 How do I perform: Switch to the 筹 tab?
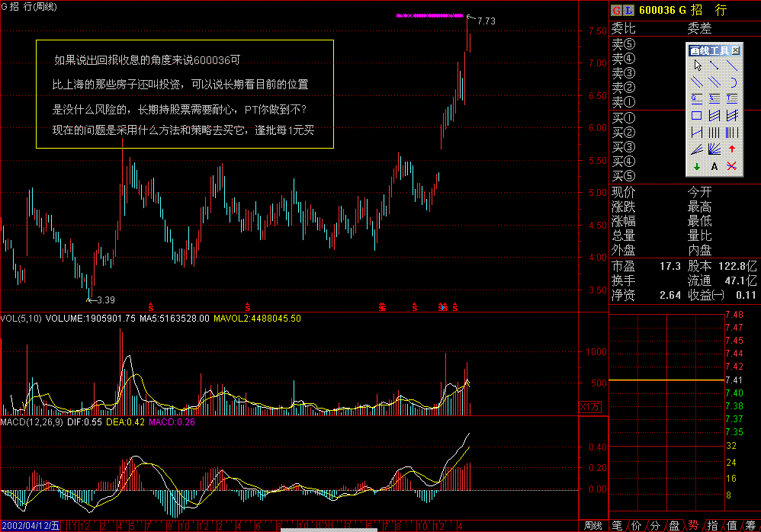point(751,526)
